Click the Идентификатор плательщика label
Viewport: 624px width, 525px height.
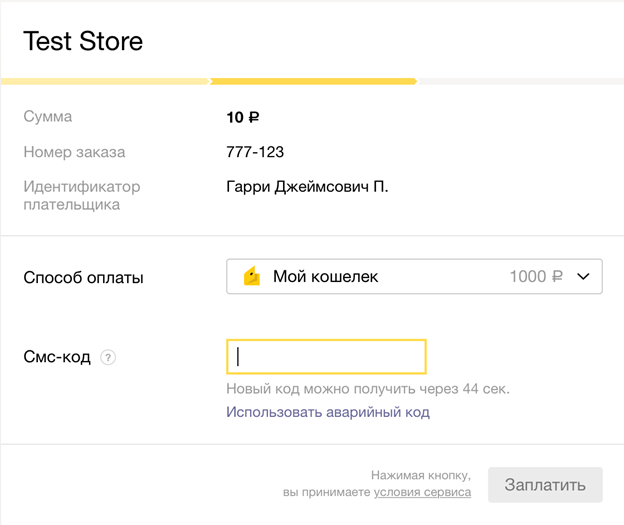pyautogui.click(x=82, y=195)
